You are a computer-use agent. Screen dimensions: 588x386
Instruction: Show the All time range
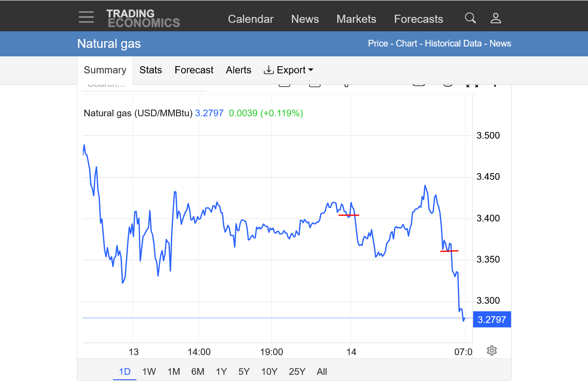tap(321, 372)
